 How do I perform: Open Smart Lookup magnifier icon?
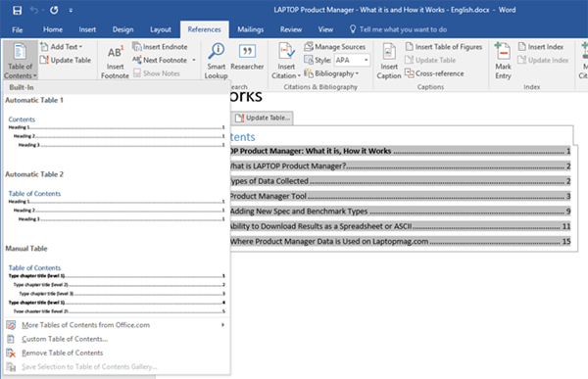(217, 51)
